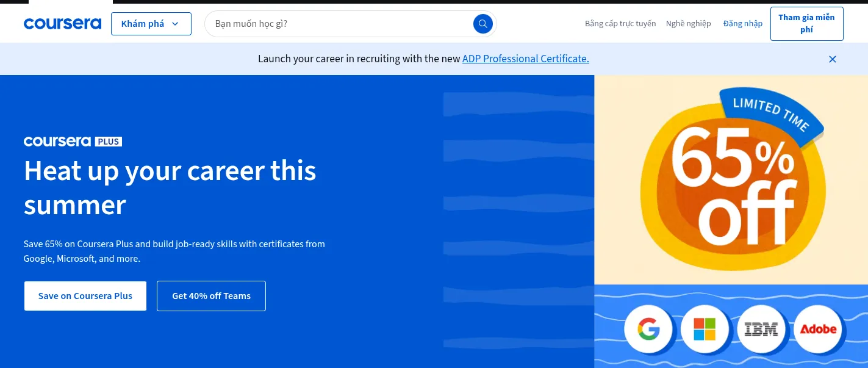Click the Microsoft logo in the partner row

[705, 329]
